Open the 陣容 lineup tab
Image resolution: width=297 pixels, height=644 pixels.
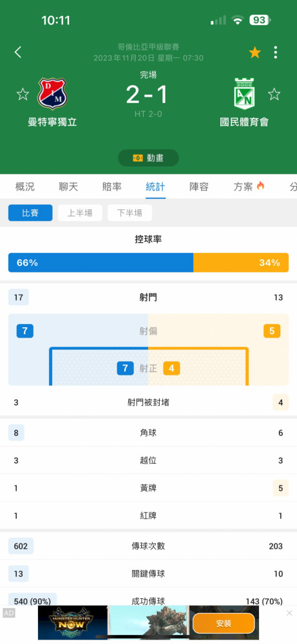199,187
